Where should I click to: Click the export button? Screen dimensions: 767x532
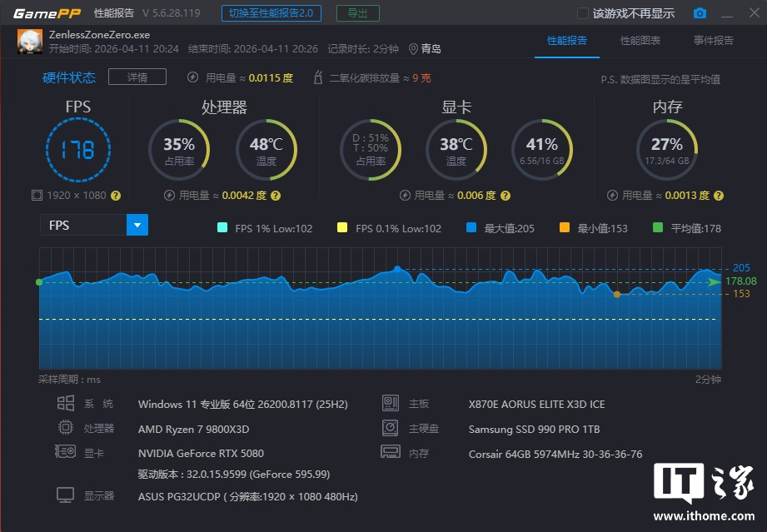click(357, 13)
